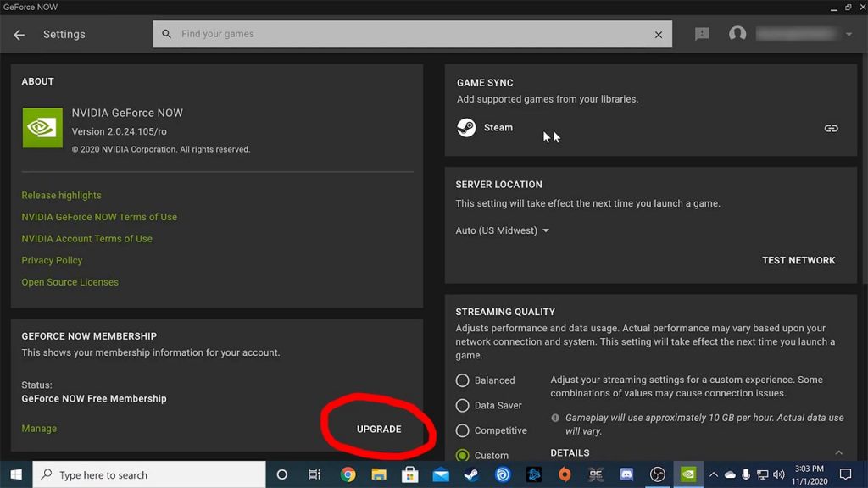Viewport: 868px width, 488px height.
Task: Open OBS Studio from the taskbar
Action: [x=658, y=474]
